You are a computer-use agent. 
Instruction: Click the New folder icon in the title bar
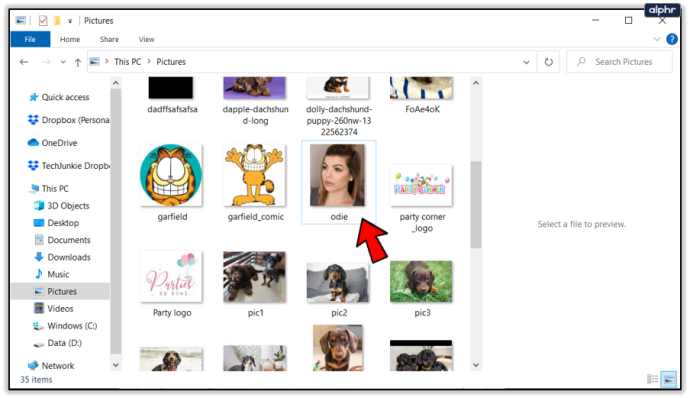click(57, 21)
